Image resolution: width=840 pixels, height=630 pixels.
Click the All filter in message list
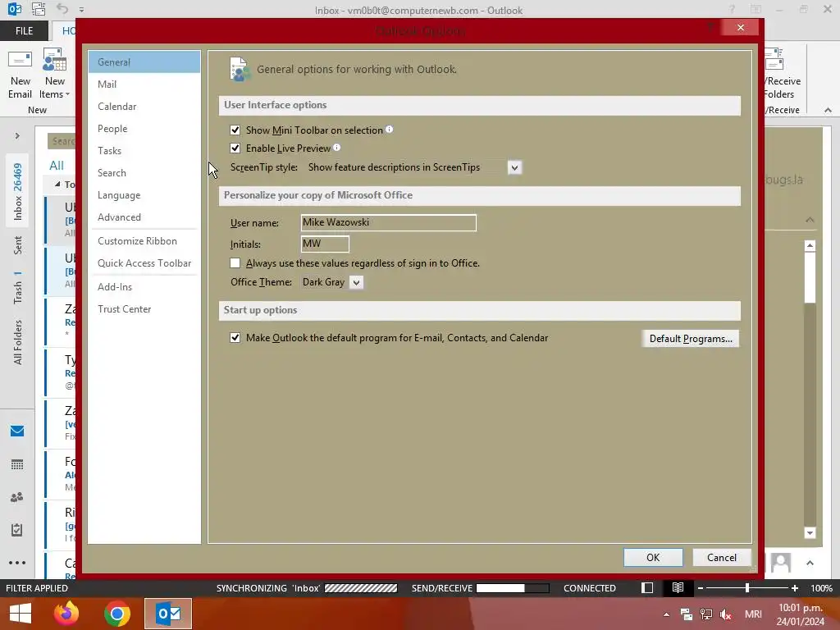pos(57,166)
